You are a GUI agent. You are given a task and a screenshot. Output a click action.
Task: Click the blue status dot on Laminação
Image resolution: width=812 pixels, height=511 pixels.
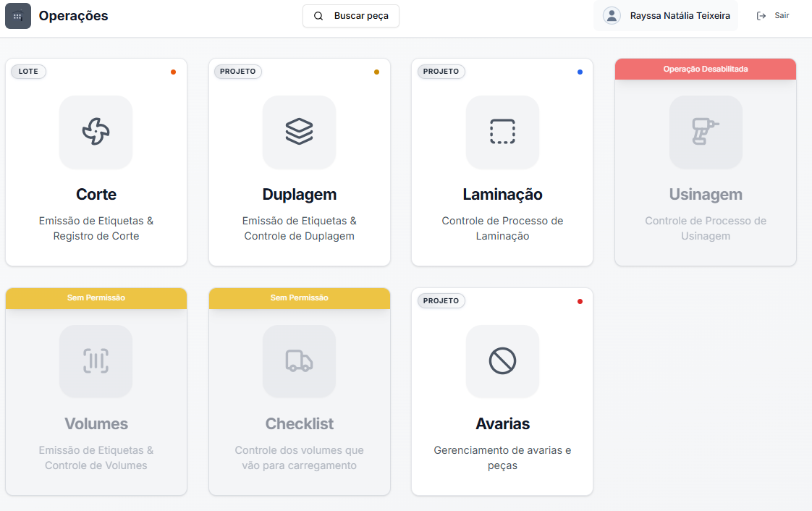(x=580, y=72)
